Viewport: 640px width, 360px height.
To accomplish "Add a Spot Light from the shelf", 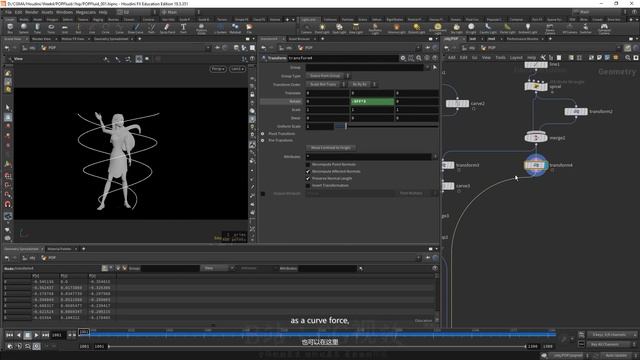I will tap(339, 29).
